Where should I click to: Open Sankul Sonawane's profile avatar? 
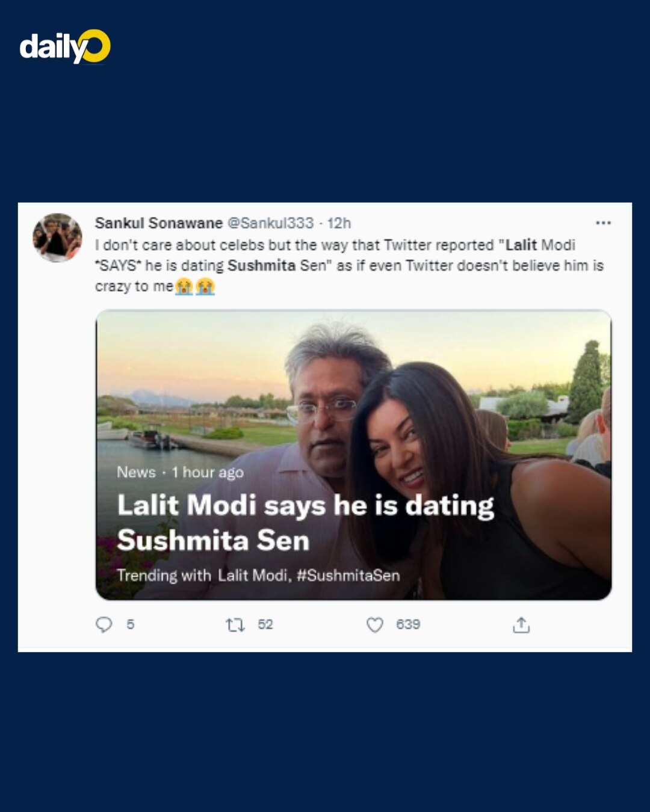click(x=57, y=238)
